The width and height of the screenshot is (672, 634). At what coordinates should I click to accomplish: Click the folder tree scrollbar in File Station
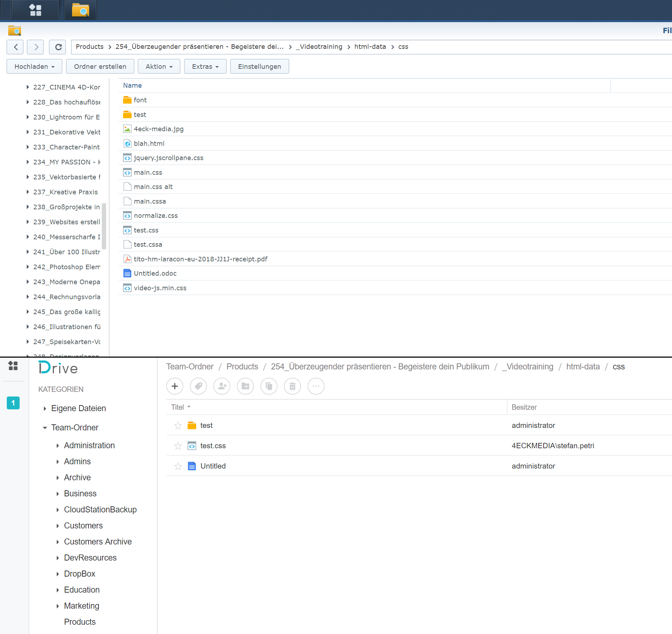(104, 226)
